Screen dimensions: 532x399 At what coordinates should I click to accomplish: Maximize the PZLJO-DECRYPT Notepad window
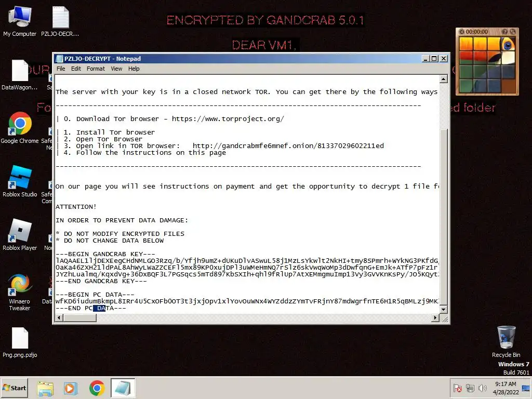(x=434, y=59)
